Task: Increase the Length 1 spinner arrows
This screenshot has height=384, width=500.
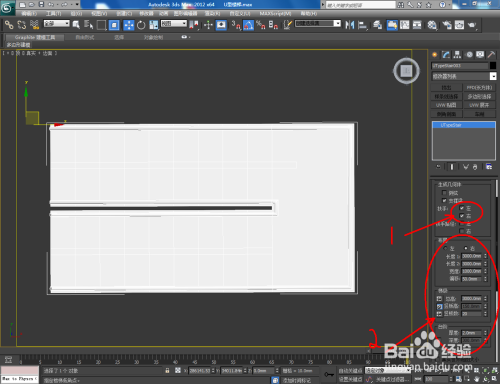Action: [485, 256]
